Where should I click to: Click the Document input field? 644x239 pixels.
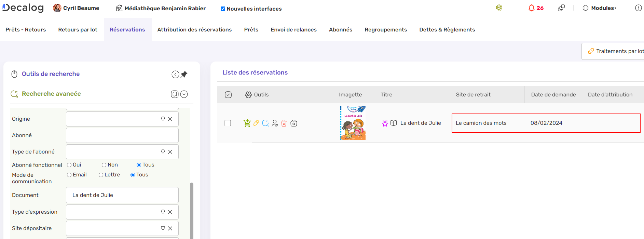(x=122, y=195)
